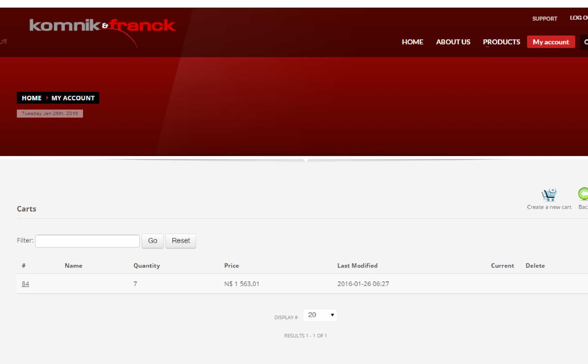Click the LOG OUT link at the top
Viewport: 588px width, 364px height.
579,18
